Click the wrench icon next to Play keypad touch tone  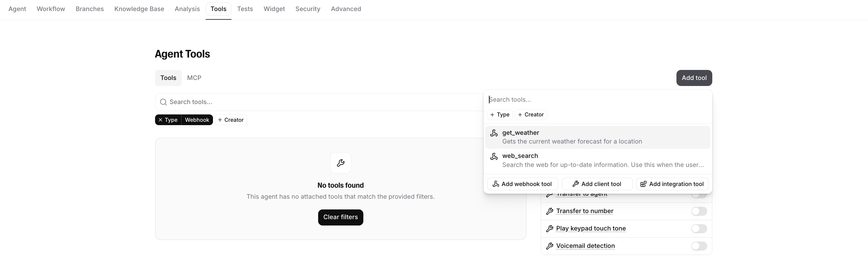(550, 229)
